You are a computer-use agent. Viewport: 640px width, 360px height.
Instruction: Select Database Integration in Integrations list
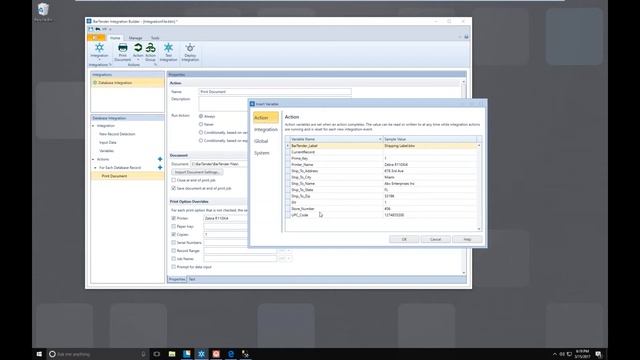pos(127,83)
